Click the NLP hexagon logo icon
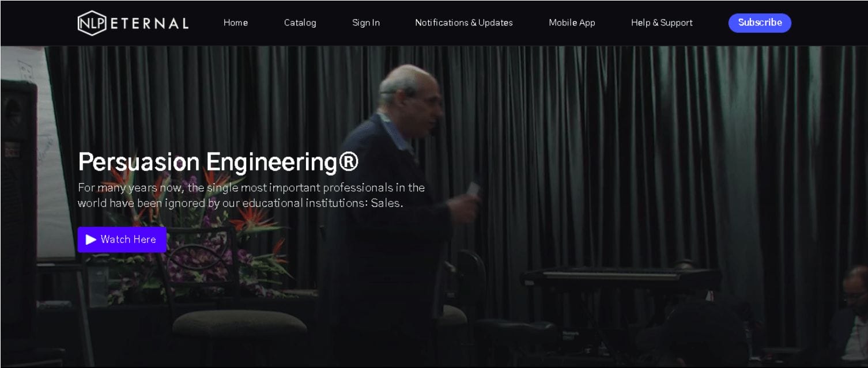 click(x=92, y=23)
